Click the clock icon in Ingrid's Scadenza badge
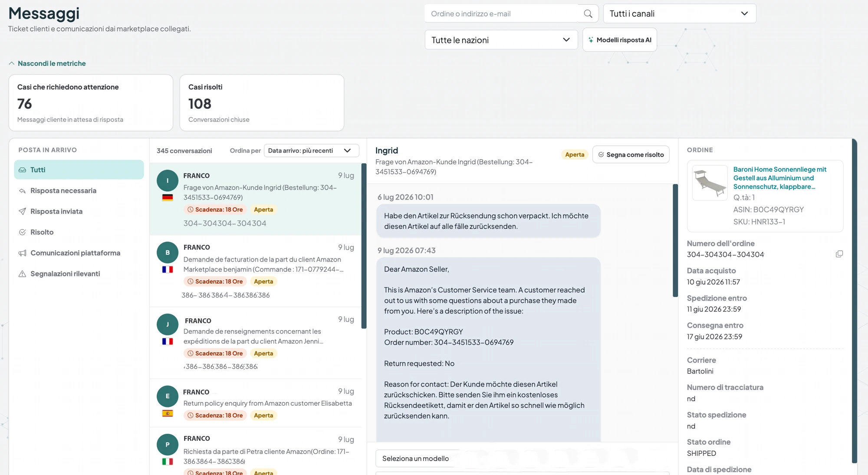This screenshot has width=868, height=475. tap(190, 210)
